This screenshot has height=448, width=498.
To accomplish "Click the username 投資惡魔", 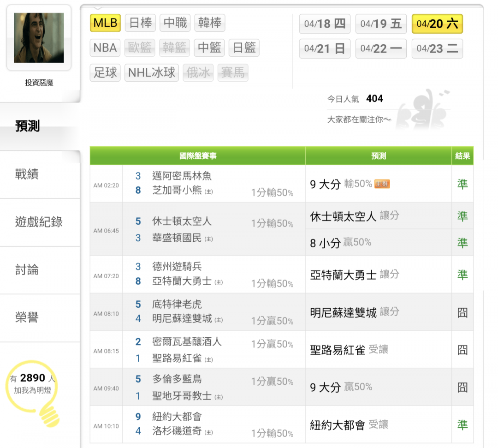I will point(39,83).
